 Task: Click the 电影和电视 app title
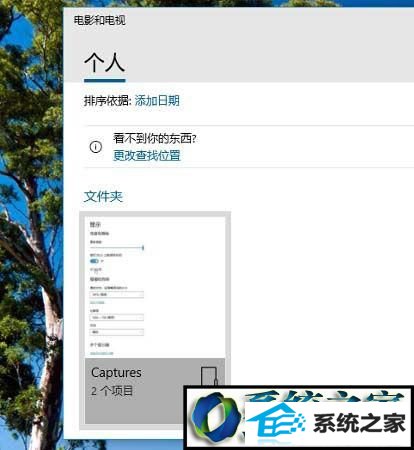pos(100,20)
